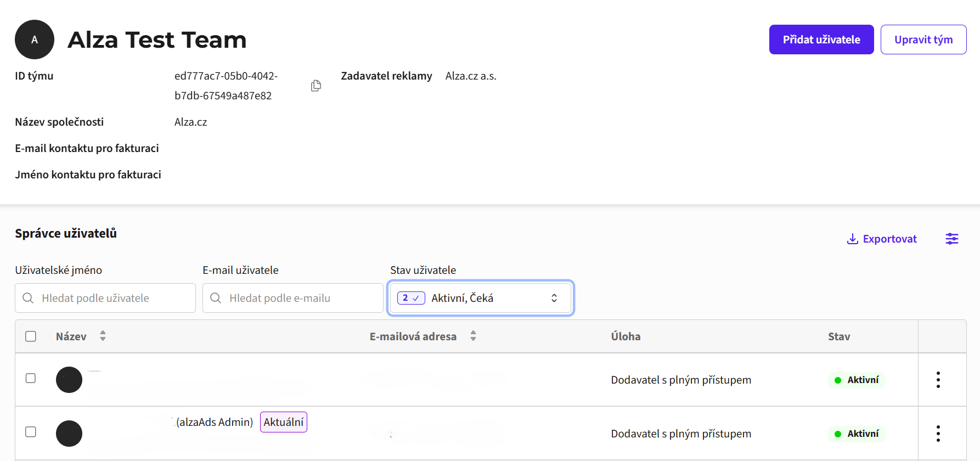Focus the Hledat podle e-mailu search field
The width and height of the screenshot is (980, 461).
click(x=293, y=298)
